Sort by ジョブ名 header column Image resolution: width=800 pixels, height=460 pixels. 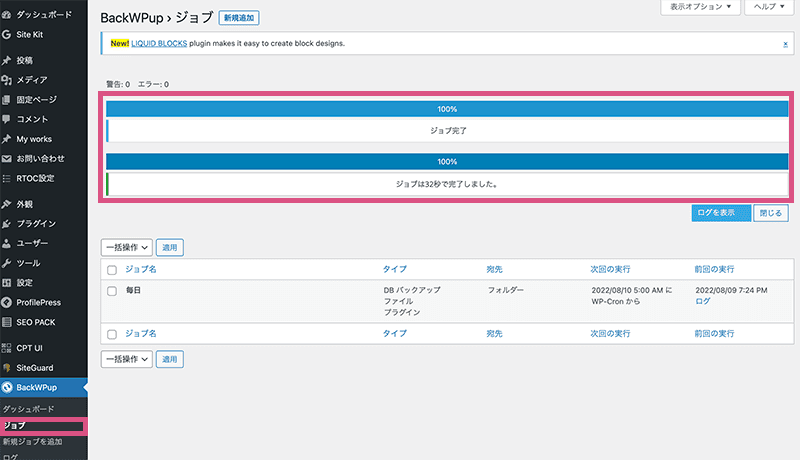tap(141, 269)
